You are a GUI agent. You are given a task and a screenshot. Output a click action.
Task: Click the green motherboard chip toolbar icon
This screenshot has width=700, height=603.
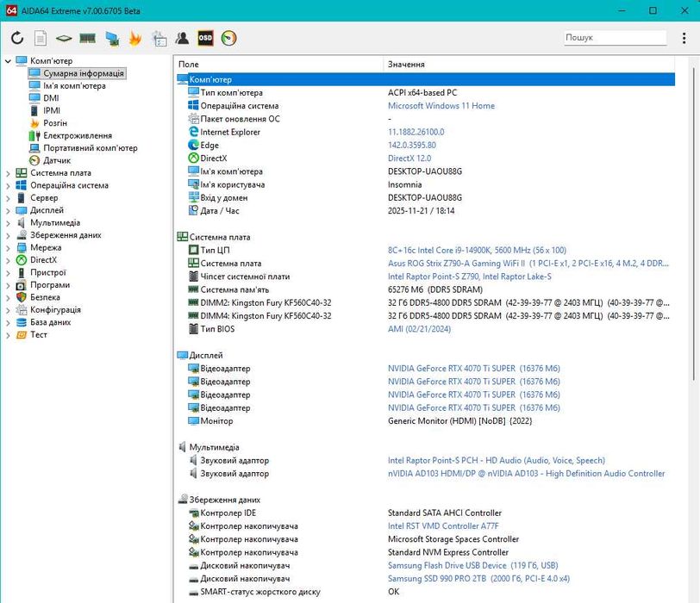[64, 39]
